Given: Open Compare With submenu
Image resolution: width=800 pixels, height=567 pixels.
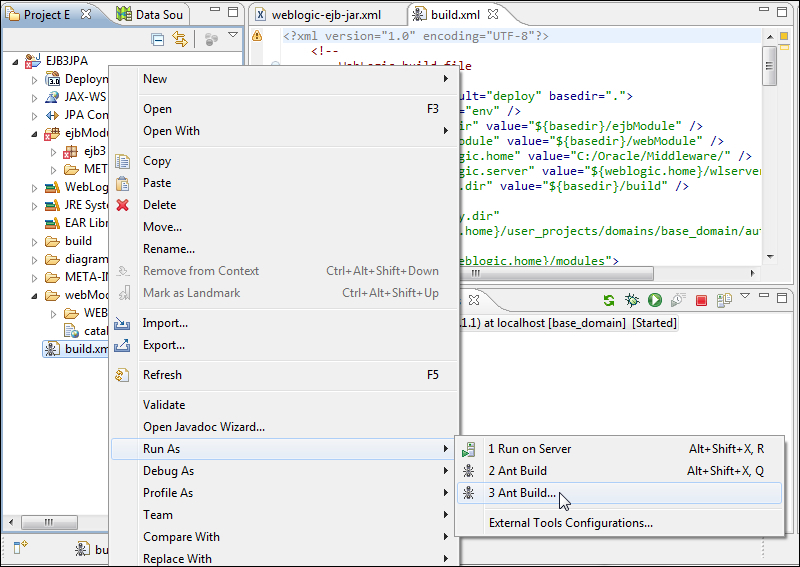Looking at the screenshot, I should pos(284,537).
